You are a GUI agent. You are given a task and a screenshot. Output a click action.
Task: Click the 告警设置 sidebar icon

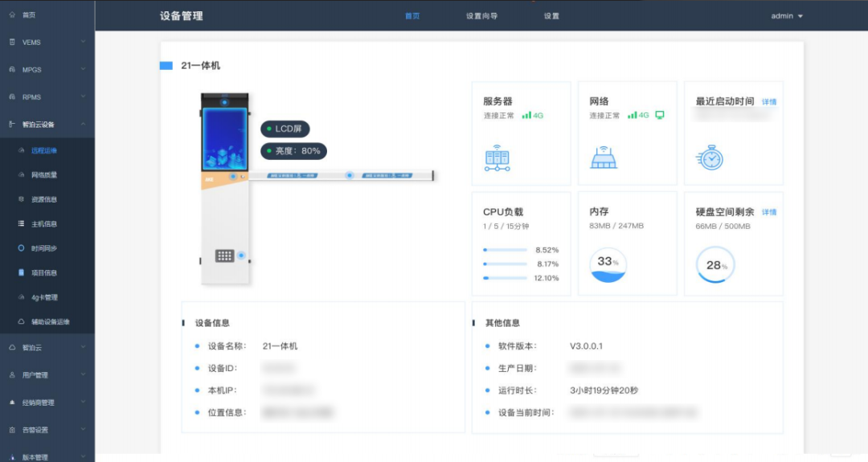pos(12,429)
